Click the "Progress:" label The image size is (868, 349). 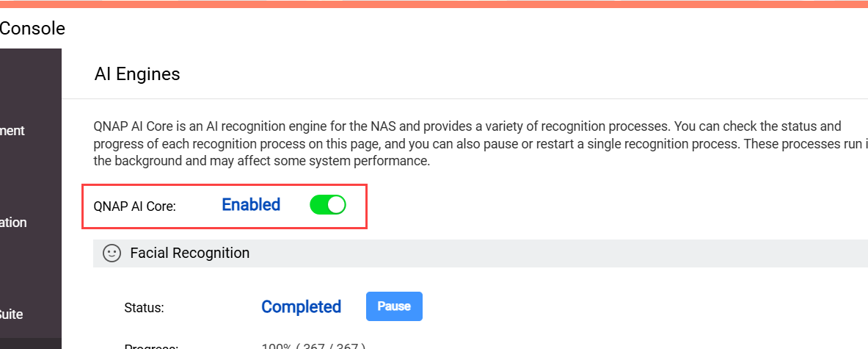[151, 347]
